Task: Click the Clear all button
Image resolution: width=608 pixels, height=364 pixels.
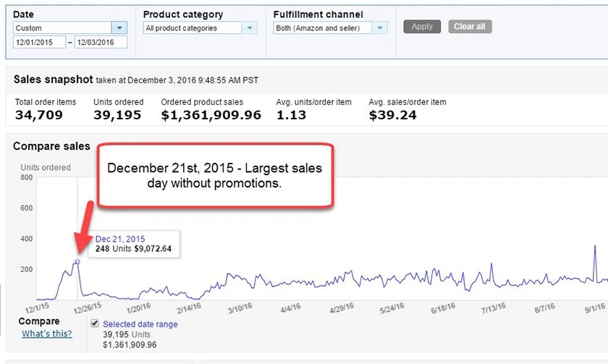Action: [x=470, y=27]
